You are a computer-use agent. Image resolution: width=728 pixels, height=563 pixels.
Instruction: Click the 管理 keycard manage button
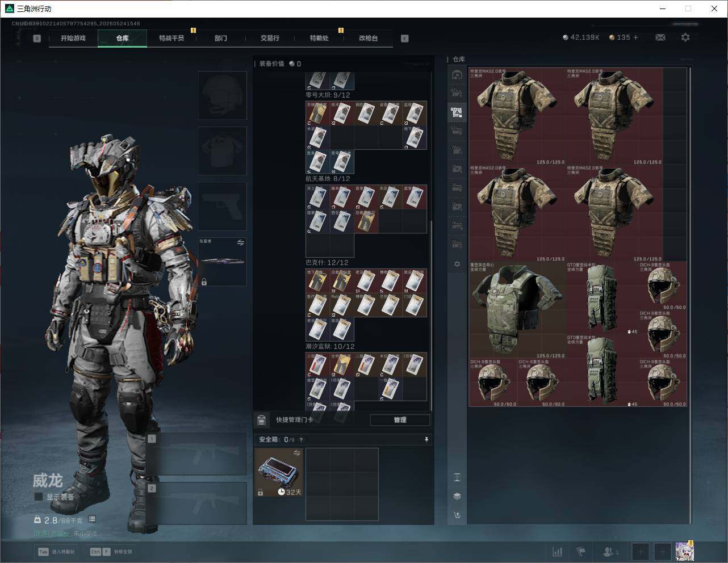[x=400, y=420]
